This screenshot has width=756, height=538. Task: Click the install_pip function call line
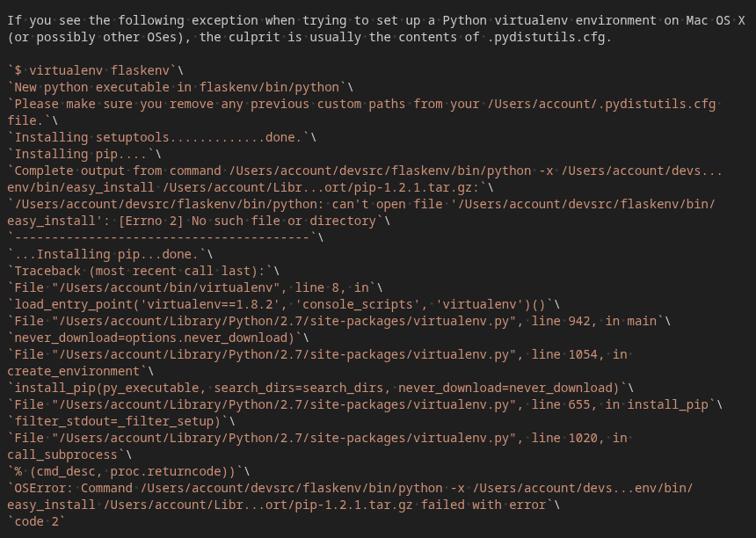coord(264,388)
